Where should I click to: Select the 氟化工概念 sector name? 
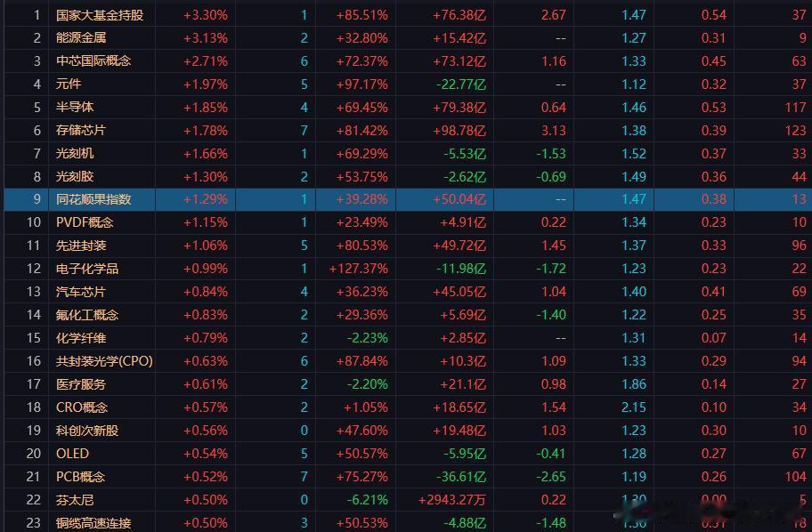[87, 315]
